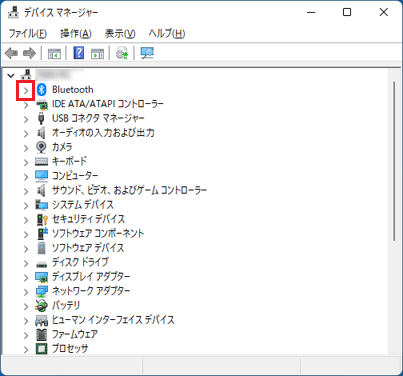
Task: Expand the コンピューター category
Action: tap(26, 176)
